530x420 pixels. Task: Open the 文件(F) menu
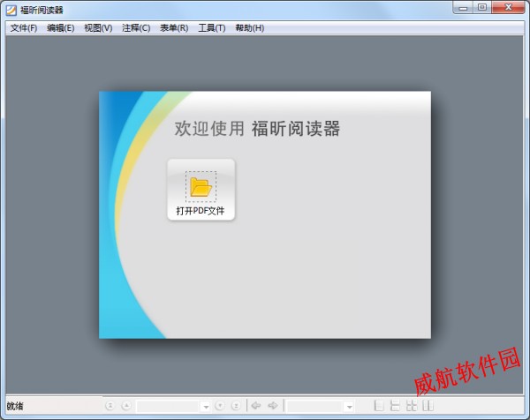[24, 28]
